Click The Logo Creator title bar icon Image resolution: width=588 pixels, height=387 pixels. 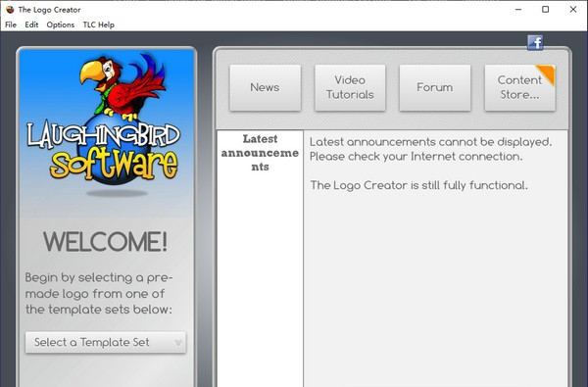10,10
